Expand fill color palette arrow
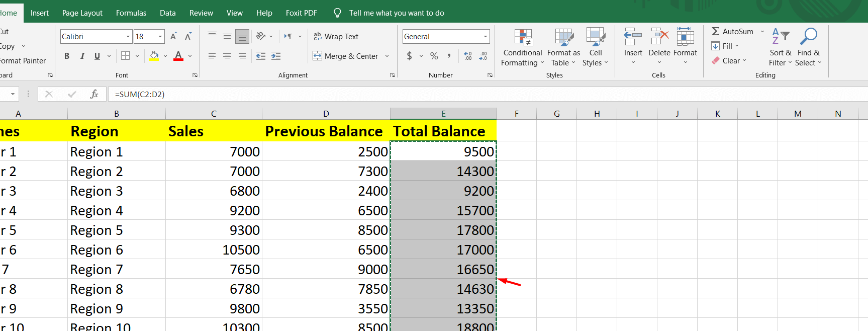Viewport: 868px width, 331px height. point(165,56)
